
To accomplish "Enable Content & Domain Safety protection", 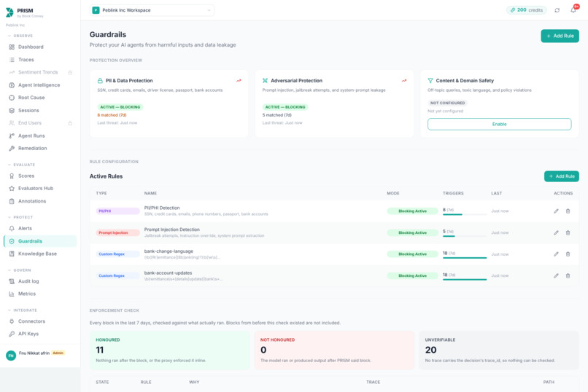I will (x=499, y=125).
